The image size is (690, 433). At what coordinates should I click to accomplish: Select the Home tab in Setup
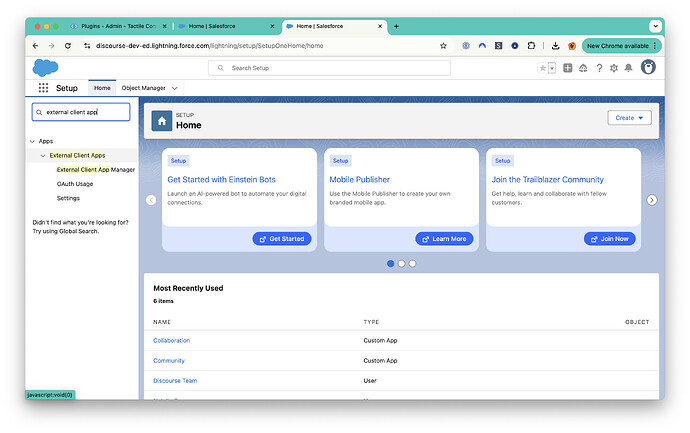[102, 88]
